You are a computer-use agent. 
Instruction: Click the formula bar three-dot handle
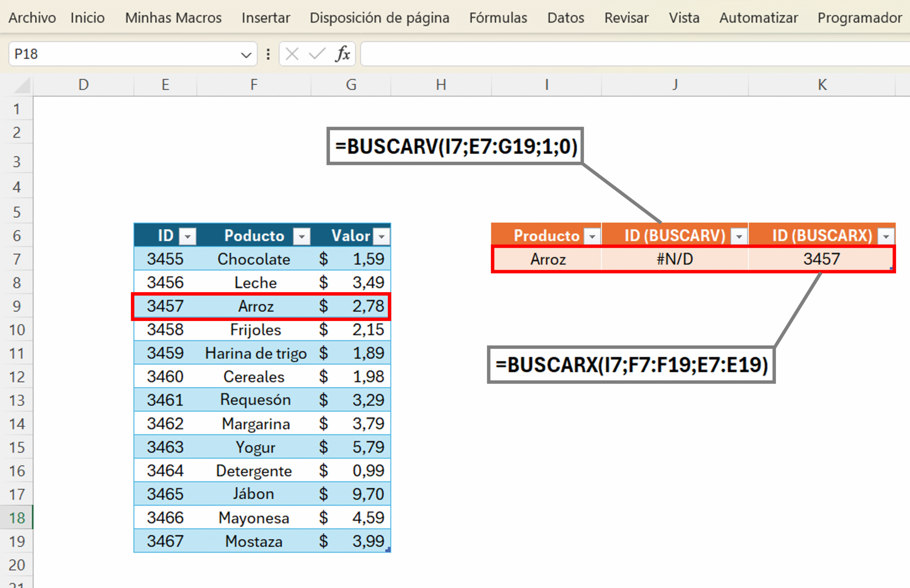tap(268, 54)
